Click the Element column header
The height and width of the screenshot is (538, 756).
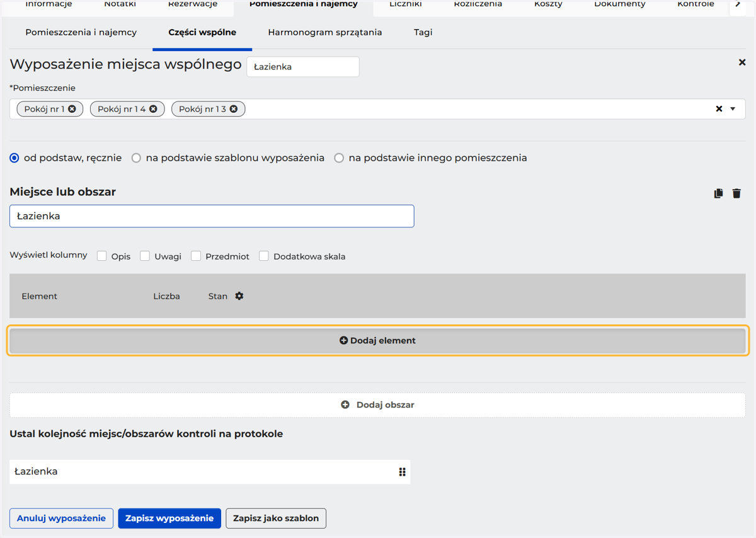[40, 296]
